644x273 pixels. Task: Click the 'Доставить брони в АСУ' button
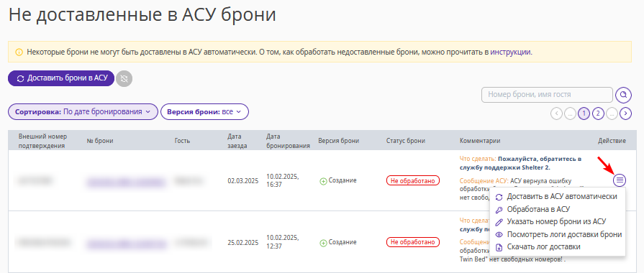(x=60, y=78)
